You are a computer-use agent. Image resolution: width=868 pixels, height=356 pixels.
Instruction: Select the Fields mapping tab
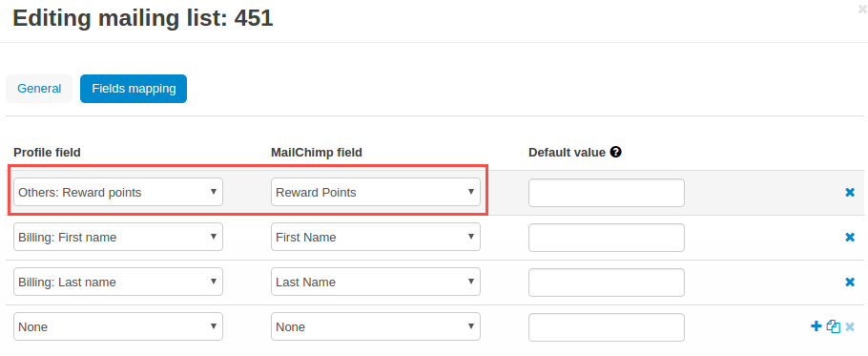click(x=134, y=89)
